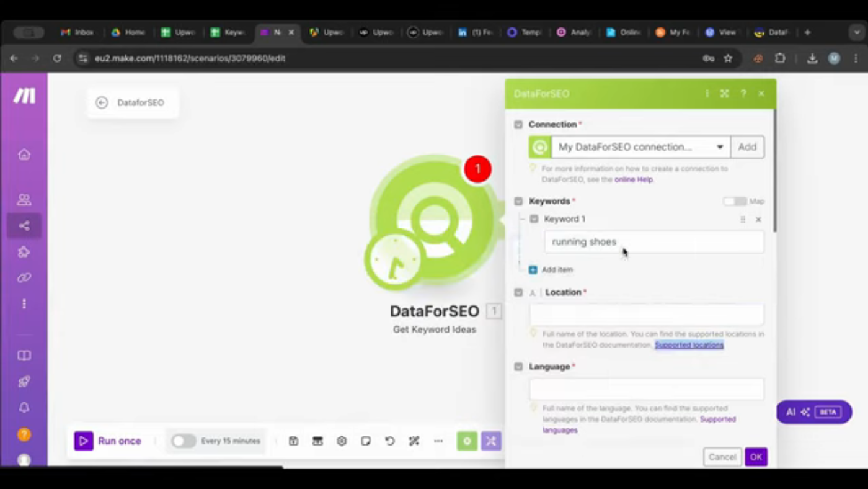Toggle the Map switch for Keywords
868x489 pixels.
tap(735, 202)
